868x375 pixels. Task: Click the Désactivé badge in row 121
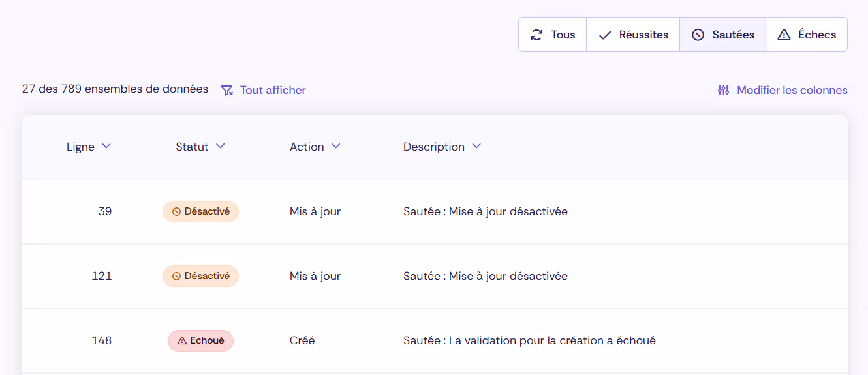[x=201, y=276]
